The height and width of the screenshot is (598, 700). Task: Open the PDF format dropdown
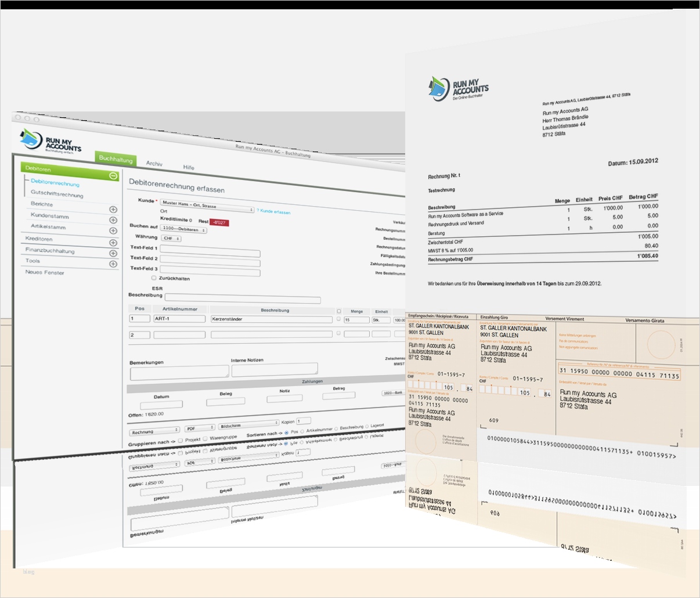(x=200, y=428)
